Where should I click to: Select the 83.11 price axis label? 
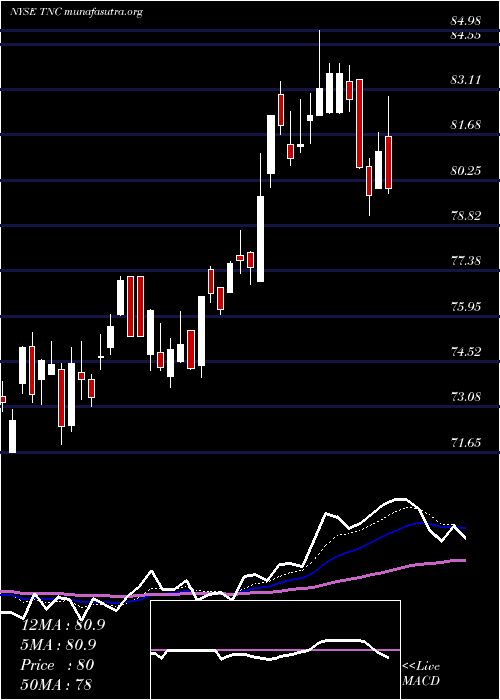coord(466,80)
